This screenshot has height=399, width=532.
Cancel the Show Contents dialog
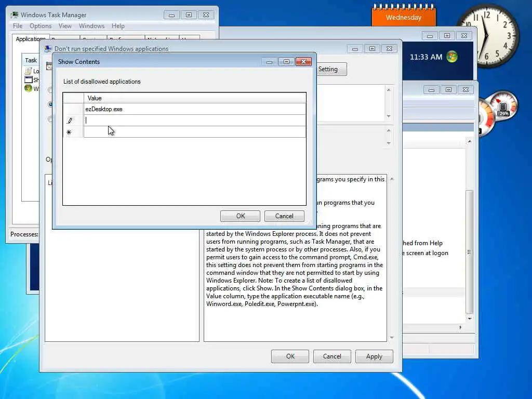(x=284, y=216)
